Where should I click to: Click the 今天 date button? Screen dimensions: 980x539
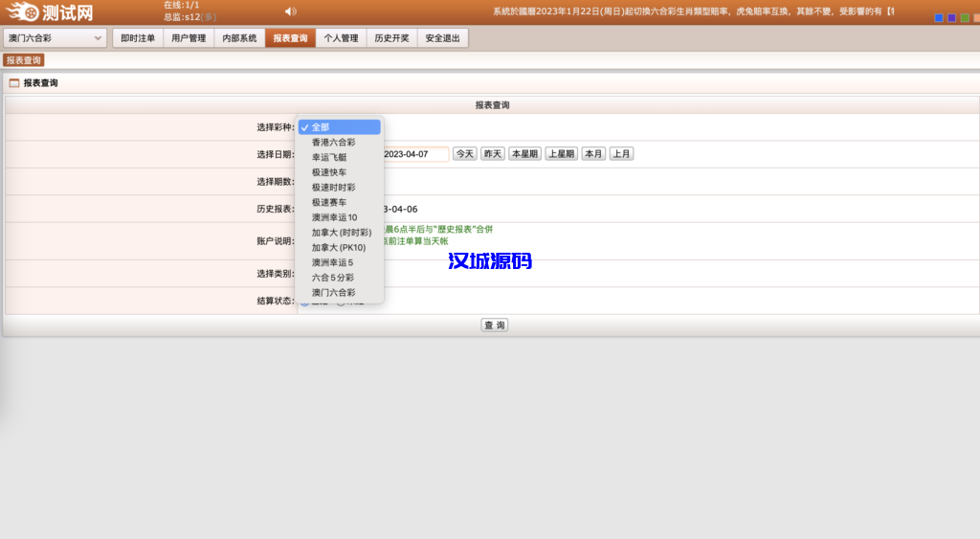point(464,154)
